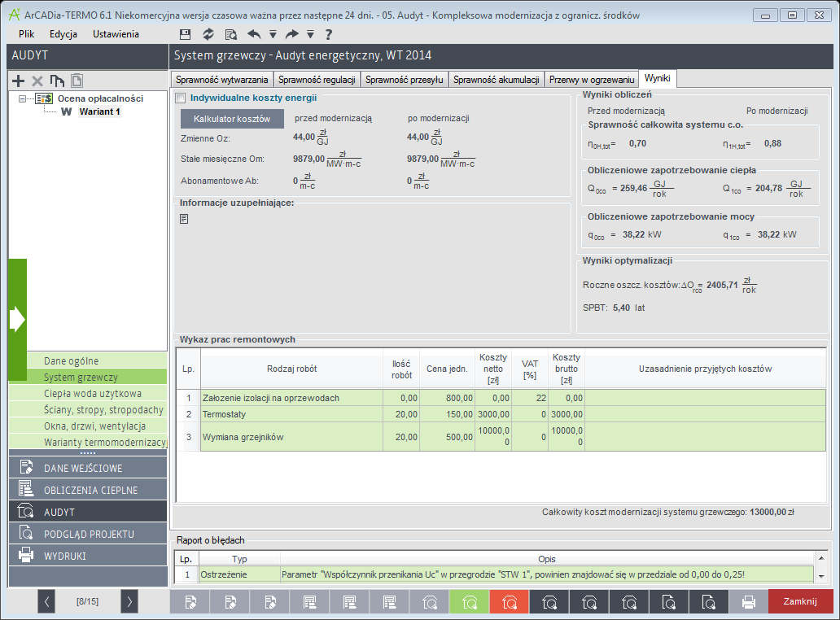840x620 pixels.
Task: Switch to Sprawność wytwarzania tab
Action: coord(221,79)
